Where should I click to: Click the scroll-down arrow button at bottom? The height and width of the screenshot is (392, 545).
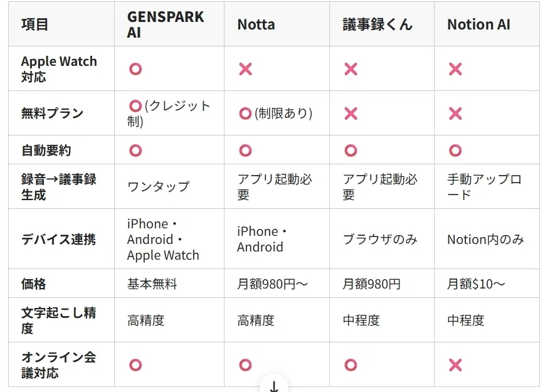pos(273,386)
